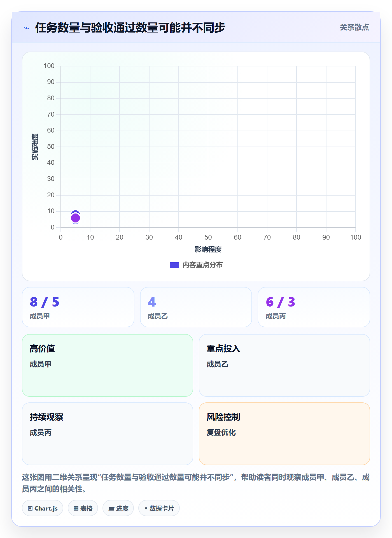The image size is (392, 538).
Task: Click the lightning bolt icon in header
Action: point(27,28)
